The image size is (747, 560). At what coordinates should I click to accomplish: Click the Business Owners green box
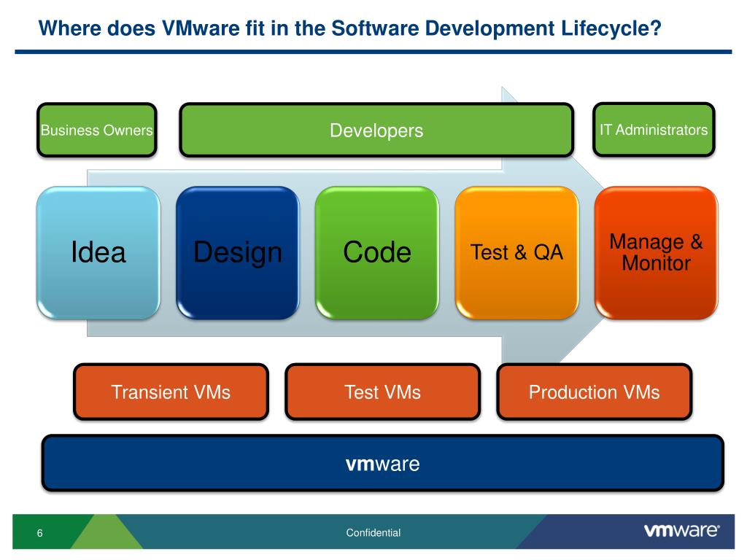click(97, 130)
